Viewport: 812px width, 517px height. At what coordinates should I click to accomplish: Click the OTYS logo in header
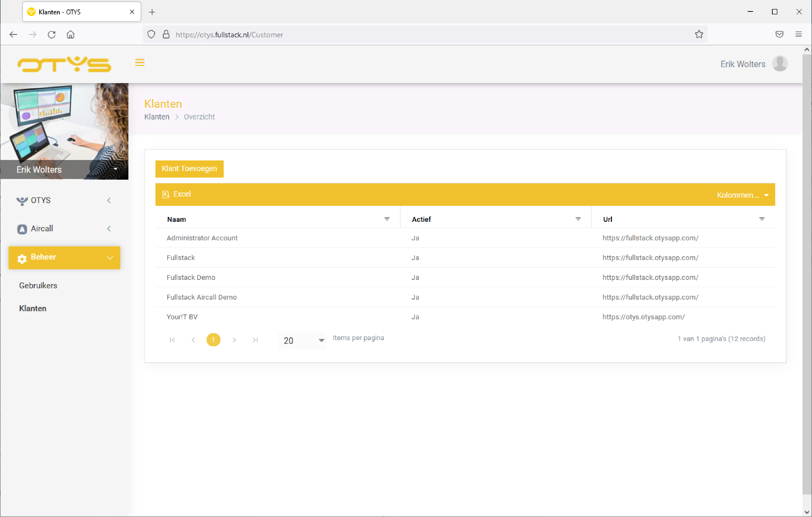click(x=64, y=64)
